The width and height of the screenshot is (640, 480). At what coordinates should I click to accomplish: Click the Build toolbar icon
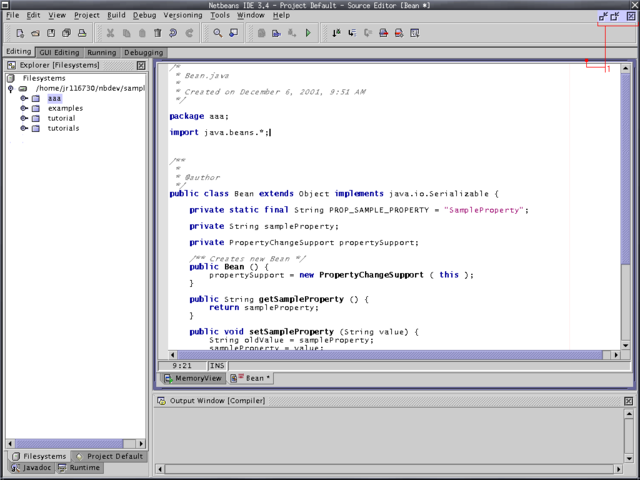tap(277, 33)
